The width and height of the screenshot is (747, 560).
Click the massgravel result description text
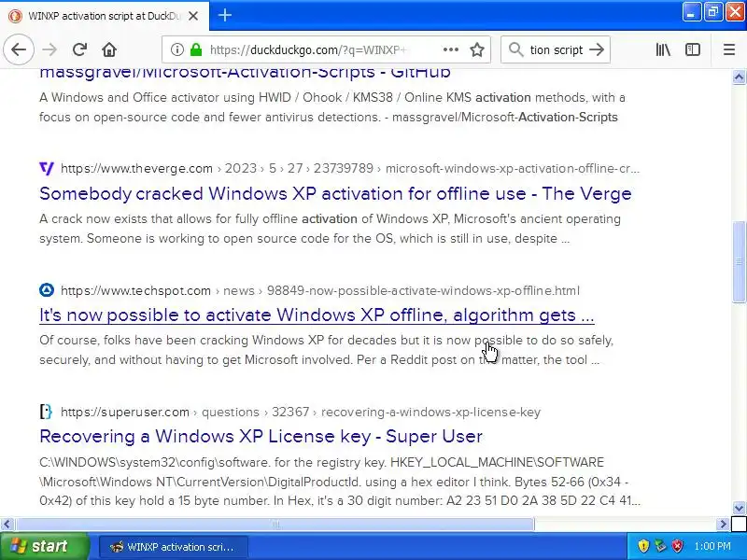click(x=332, y=107)
